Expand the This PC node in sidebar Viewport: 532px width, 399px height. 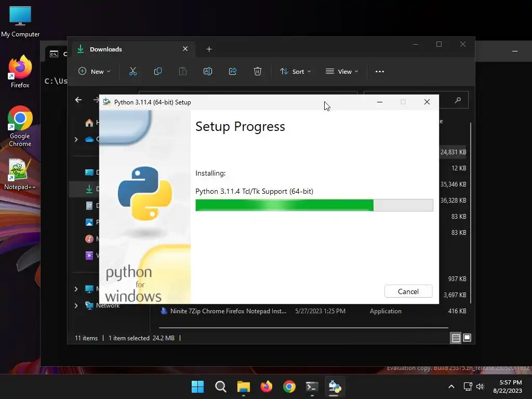(x=76, y=289)
